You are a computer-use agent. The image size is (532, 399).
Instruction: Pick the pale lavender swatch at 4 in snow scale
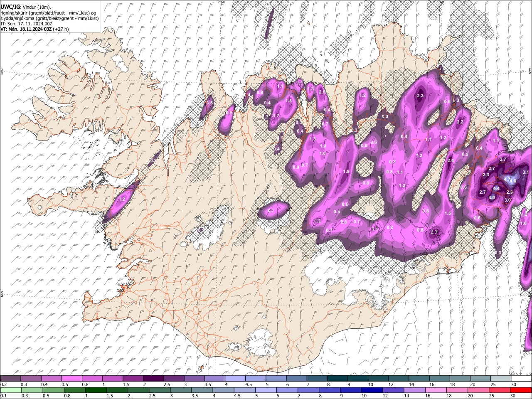point(235,378)
